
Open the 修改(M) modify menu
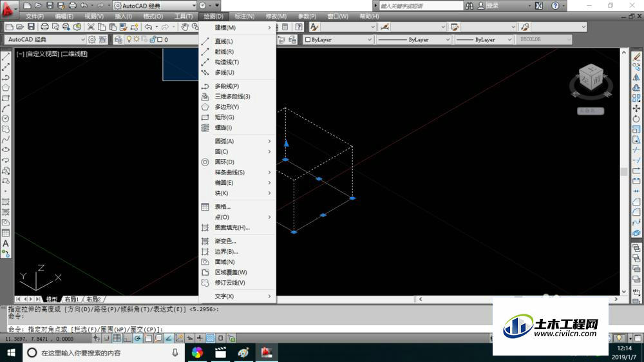[276, 17]
